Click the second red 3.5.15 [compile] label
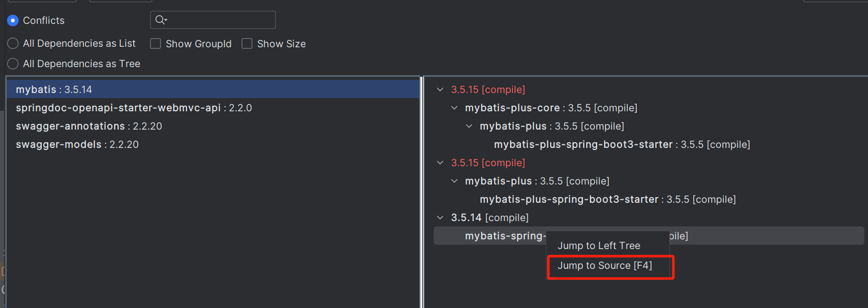868x308 pixels. (488, 163)
